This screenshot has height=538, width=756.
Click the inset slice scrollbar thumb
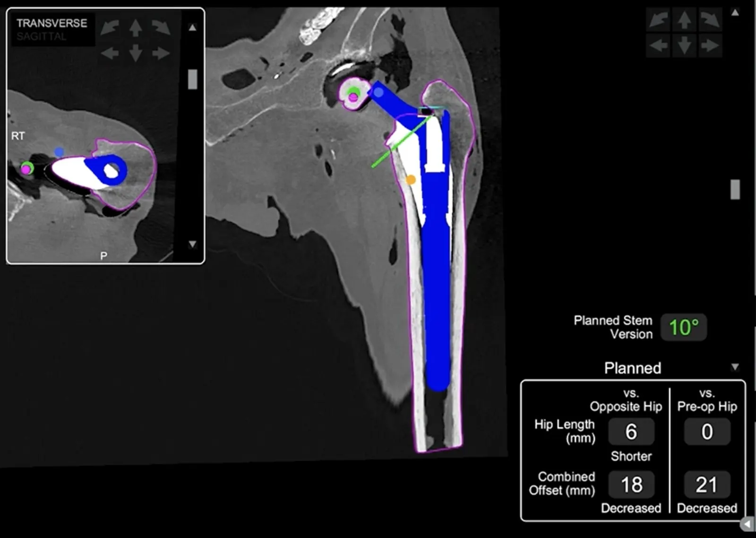tap(192, 79)
